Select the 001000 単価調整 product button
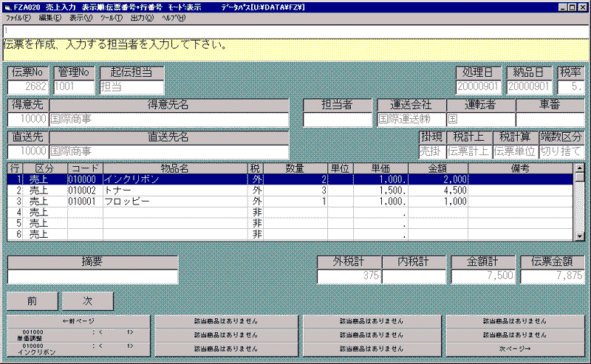 coord(79,334)
